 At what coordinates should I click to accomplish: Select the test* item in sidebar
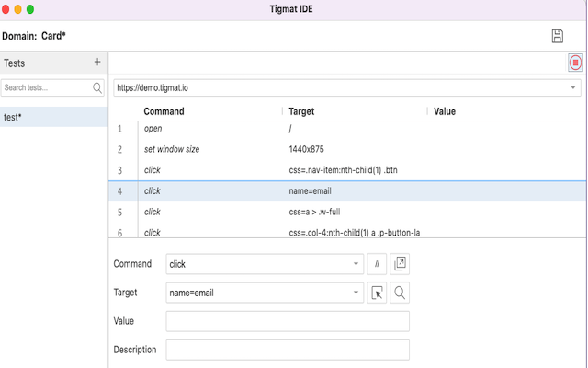tap(53, 118)
